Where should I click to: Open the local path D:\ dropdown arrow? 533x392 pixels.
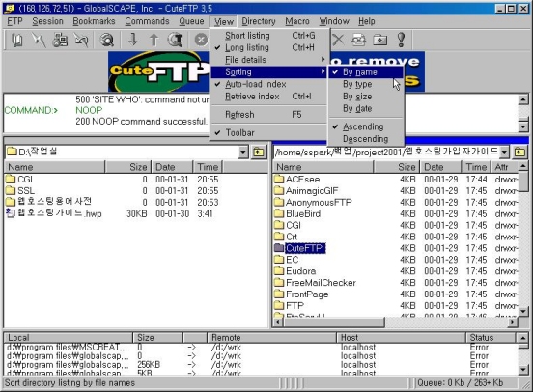coord(243,152)
